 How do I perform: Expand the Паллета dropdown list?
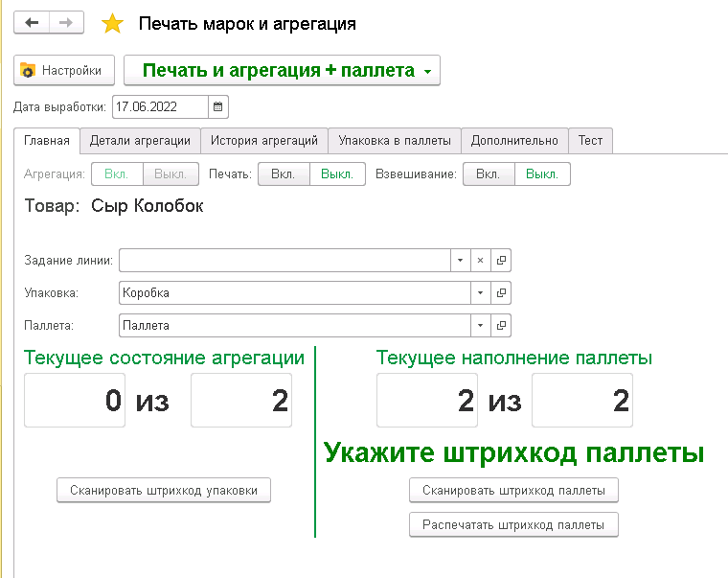(481, 325)
